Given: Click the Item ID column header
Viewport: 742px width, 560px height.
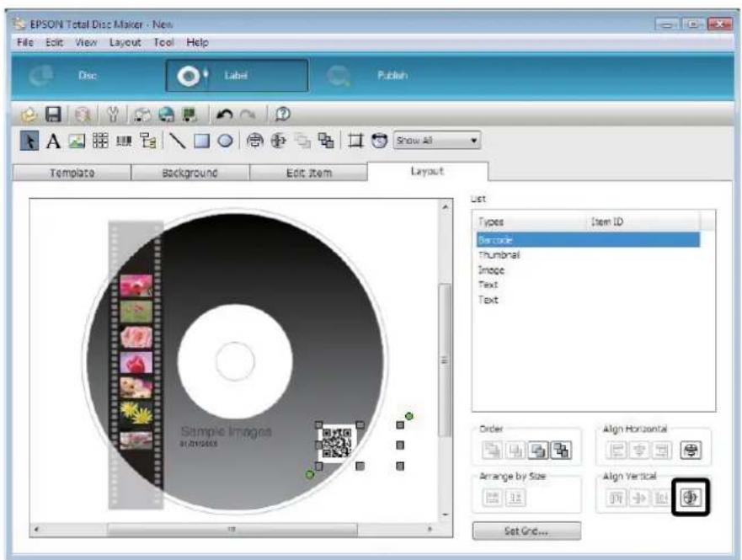Looking at the screenshot, I should tap(643, 221).
